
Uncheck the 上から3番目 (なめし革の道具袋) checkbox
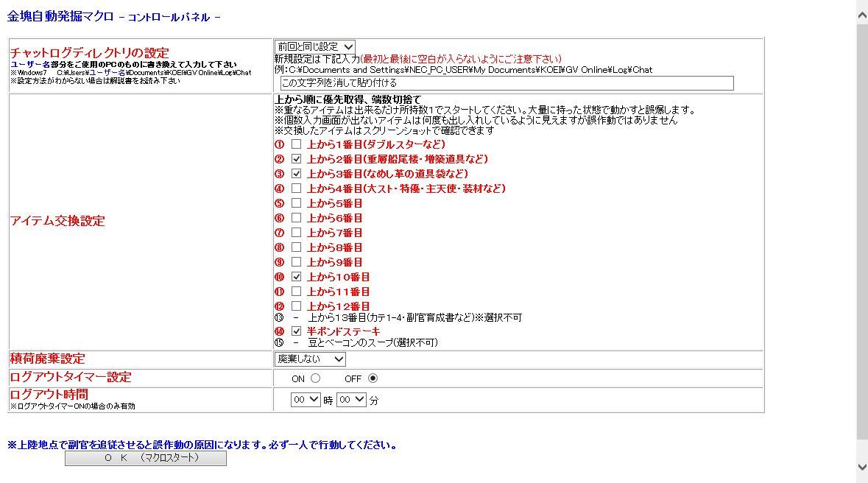point(296,173)
